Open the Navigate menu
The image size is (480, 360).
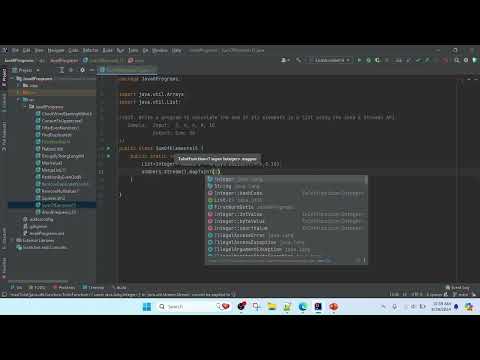[x=56, y=50]
